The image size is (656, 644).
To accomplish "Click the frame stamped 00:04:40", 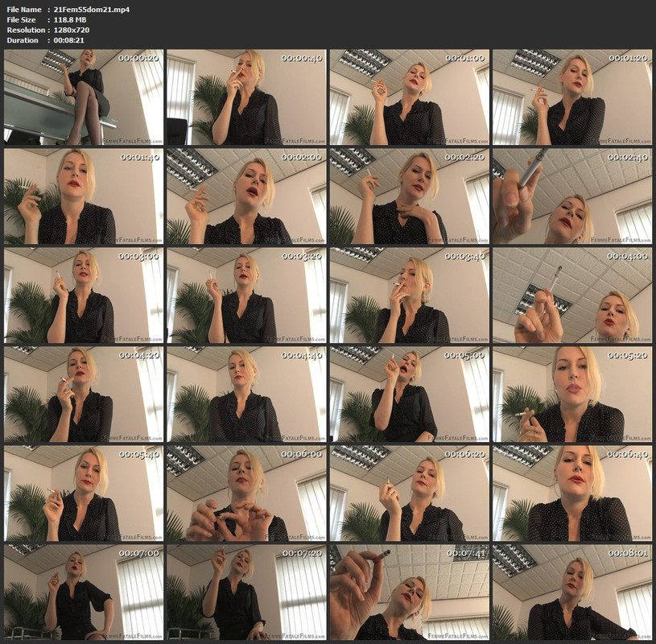I will pos(246,394).
